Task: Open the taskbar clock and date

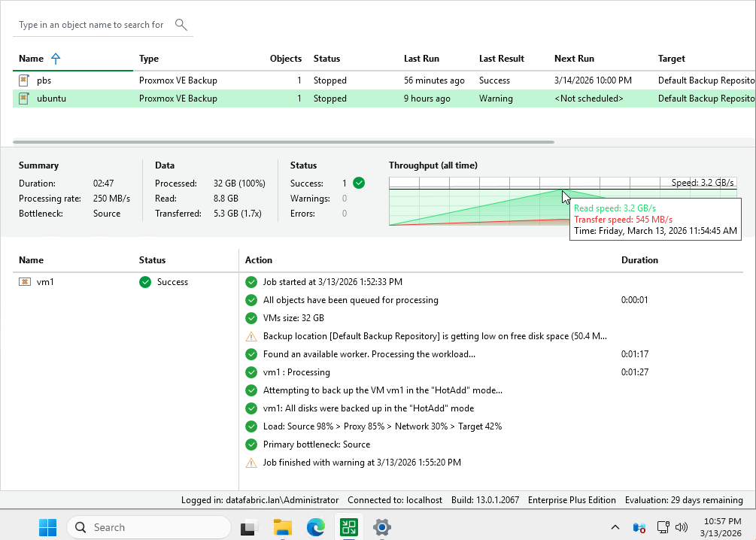Action: pos(722,527)
